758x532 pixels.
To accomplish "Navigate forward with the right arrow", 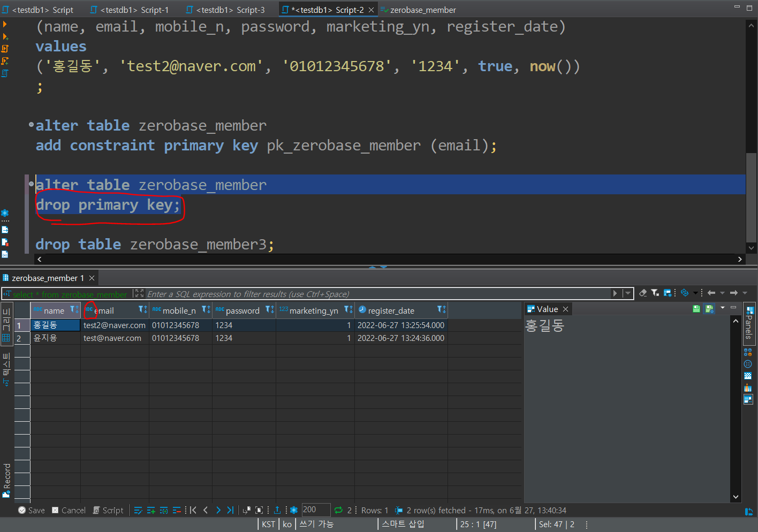I will pos(734,293).
